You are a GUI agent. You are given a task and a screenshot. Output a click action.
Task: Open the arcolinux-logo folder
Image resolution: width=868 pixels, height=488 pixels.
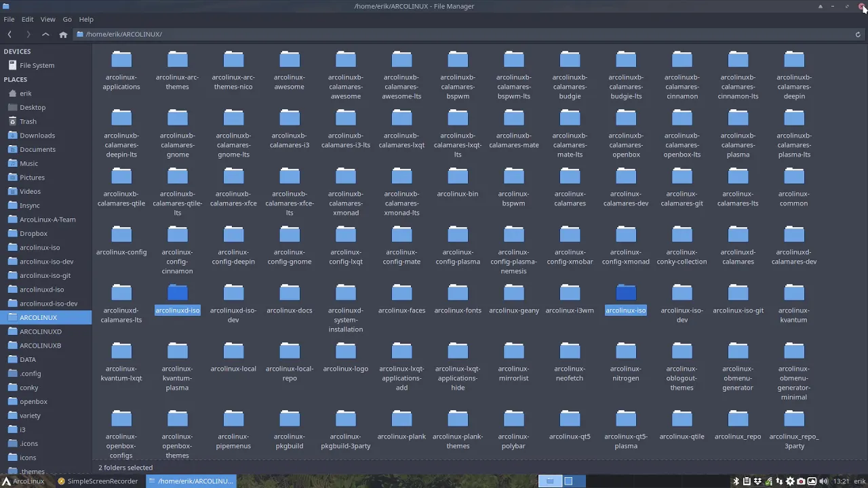coord(346,357)
